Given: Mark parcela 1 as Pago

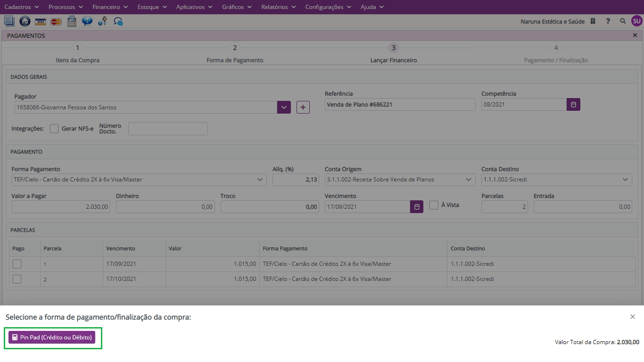Looking at the screenshot, I should point(17,264).
